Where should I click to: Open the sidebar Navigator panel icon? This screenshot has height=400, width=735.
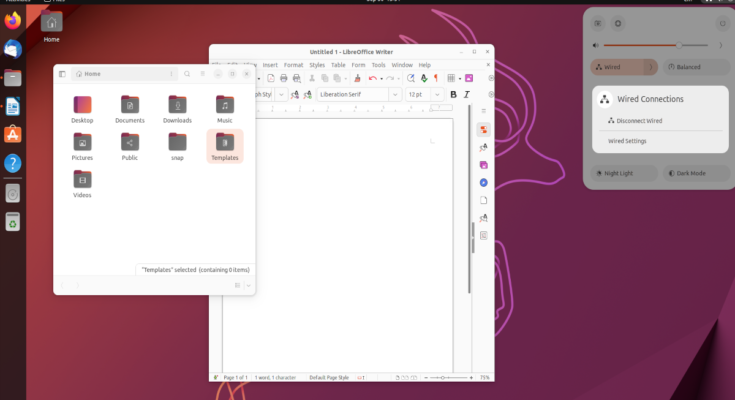483,183
